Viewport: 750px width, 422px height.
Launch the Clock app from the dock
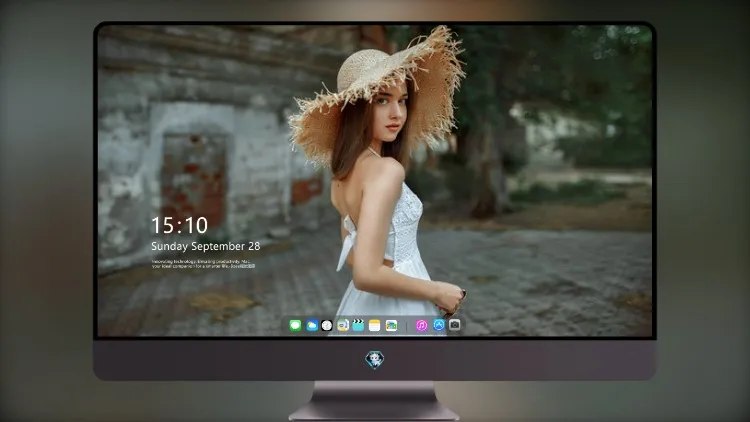[327, 325]
